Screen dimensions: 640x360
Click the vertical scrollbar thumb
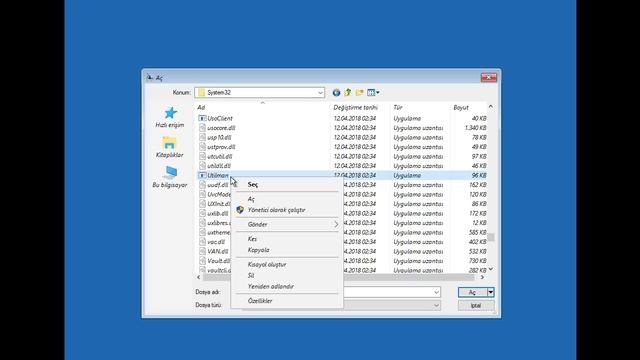(491, 237)
